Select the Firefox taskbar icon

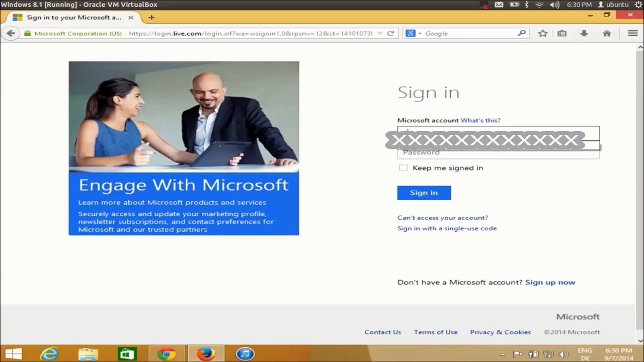pyautogui.click(x=205, y=354)
